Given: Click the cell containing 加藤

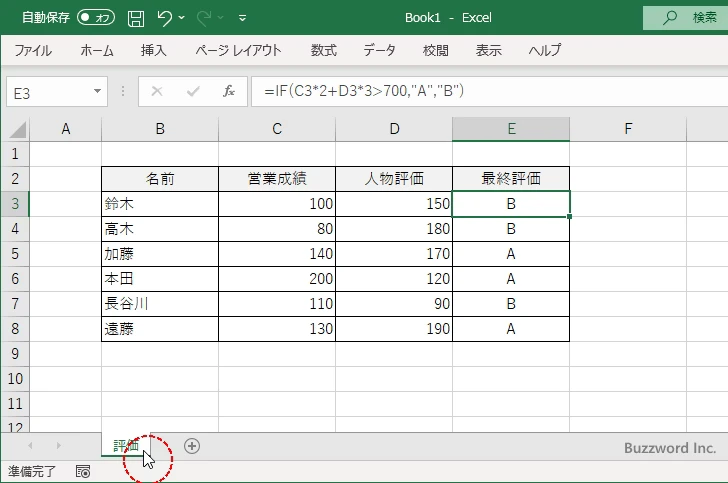Looking at the screenshot, I should (160, 254).
